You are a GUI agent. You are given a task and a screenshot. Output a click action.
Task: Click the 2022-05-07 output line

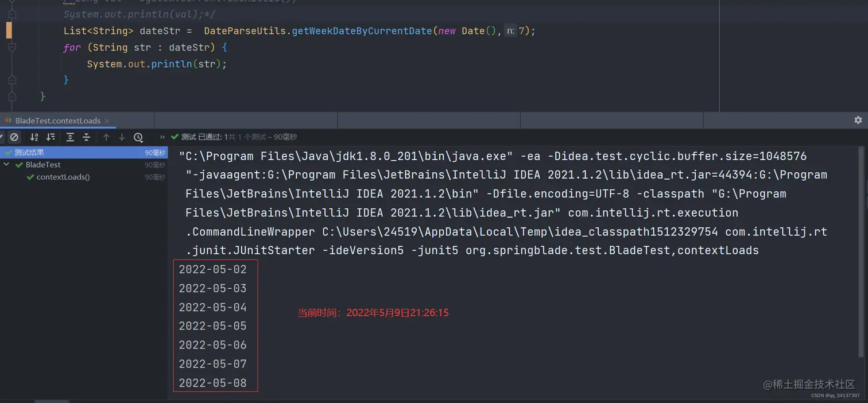pos(212,364)
